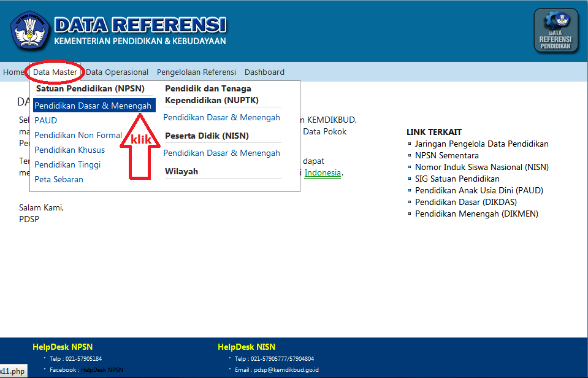Select PAUD from the NPSN submenu
588x378 pixels.
point(45,120)
